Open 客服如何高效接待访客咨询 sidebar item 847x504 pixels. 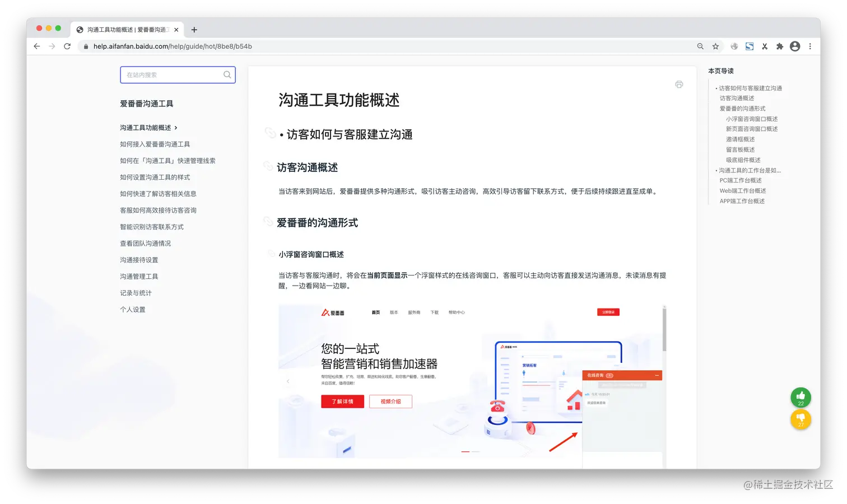tap(158, 211)
